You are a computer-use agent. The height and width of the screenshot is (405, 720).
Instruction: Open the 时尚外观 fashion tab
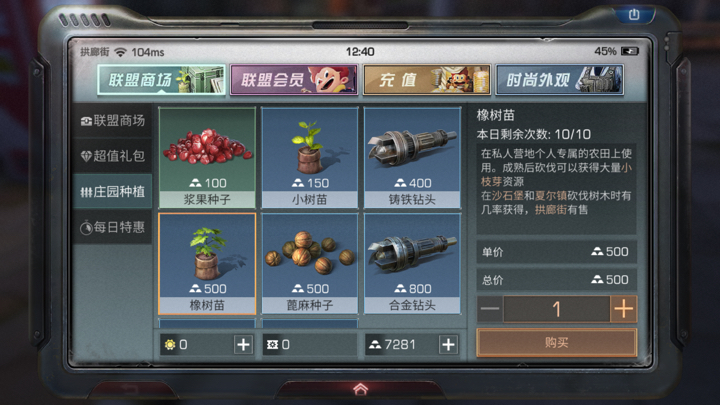pos(559,80)
